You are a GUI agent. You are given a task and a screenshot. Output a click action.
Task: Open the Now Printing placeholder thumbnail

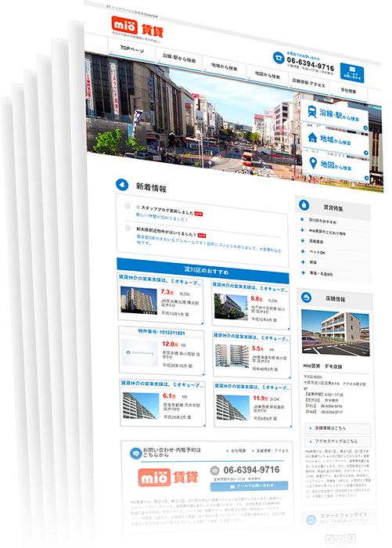140,352
